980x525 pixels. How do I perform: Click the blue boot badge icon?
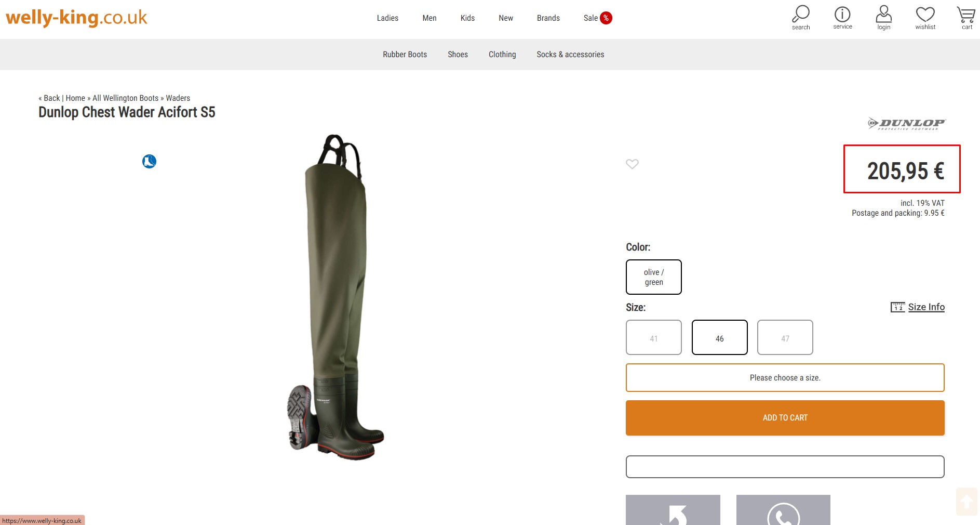pos(149,161)
